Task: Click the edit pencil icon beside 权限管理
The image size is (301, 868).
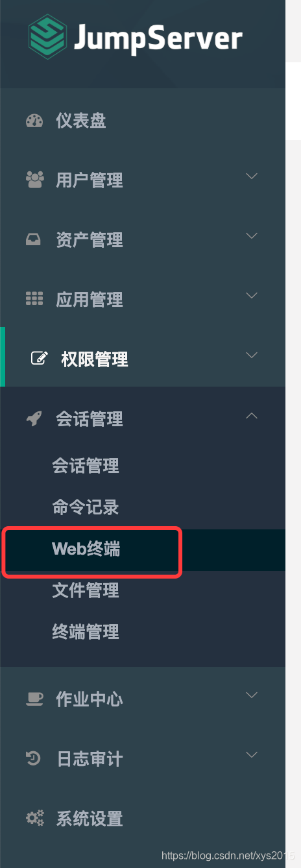Action: click(x=40, y=359)
